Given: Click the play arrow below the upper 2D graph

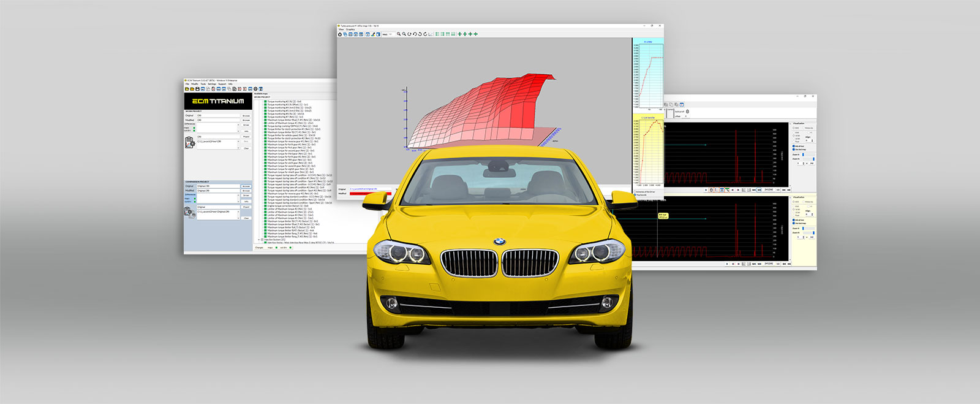Looking at the screenshot, I should pyautogui.click(x=706, y=190).
